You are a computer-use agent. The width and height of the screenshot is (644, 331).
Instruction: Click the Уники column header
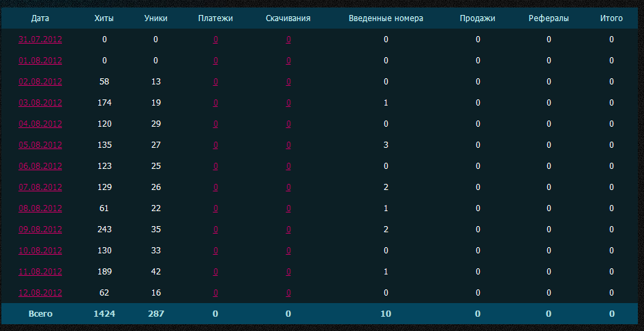[155, 18]
